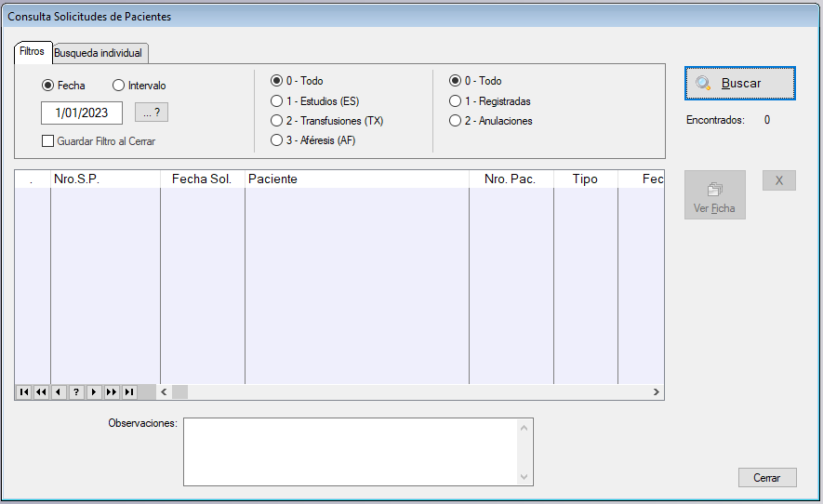823x504 pixels.
Task: Open the date picker '... ?' button
Action: click(152, 113)
